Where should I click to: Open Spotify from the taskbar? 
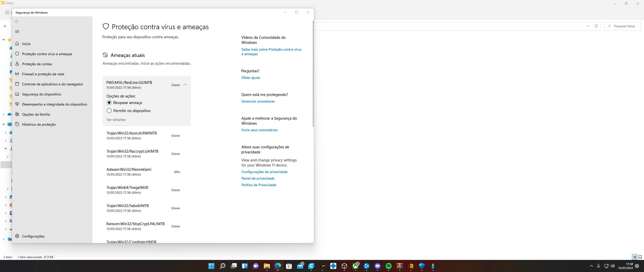pyautogui.click(x=388, y=266)
